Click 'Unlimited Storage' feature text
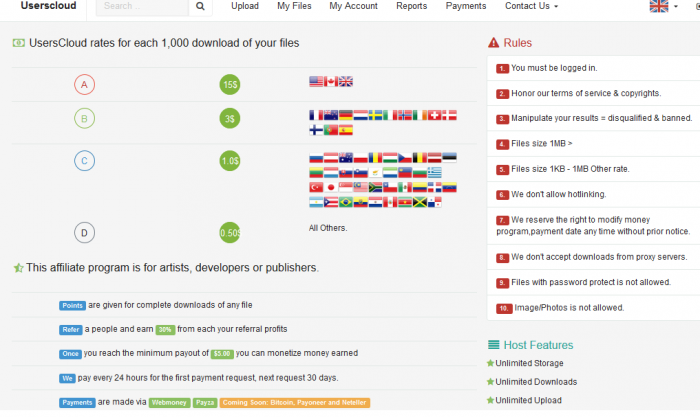700x417 pixels. tap(529, 363)
